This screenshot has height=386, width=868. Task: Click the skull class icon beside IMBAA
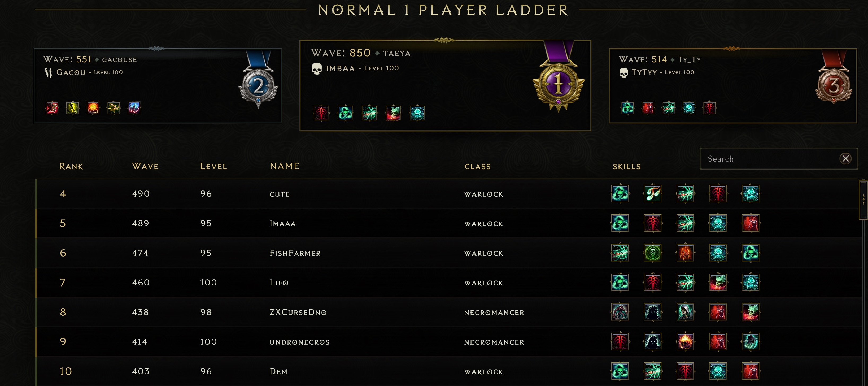316,69
